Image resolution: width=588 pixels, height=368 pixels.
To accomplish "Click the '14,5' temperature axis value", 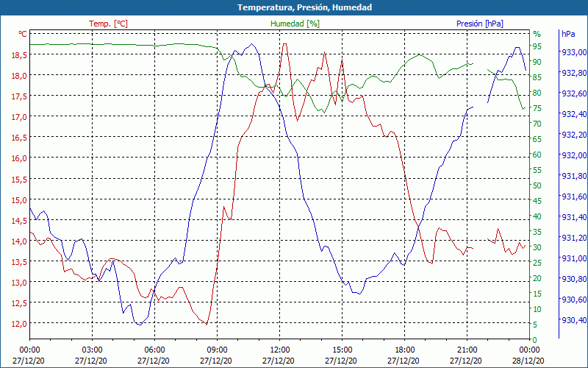I will (x=19, y=220).
